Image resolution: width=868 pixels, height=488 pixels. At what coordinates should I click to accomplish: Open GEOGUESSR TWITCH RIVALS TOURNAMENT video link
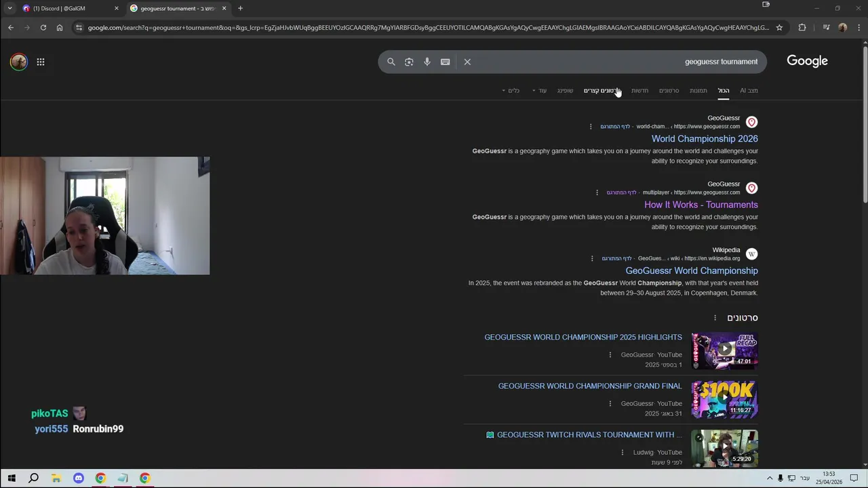589,435
